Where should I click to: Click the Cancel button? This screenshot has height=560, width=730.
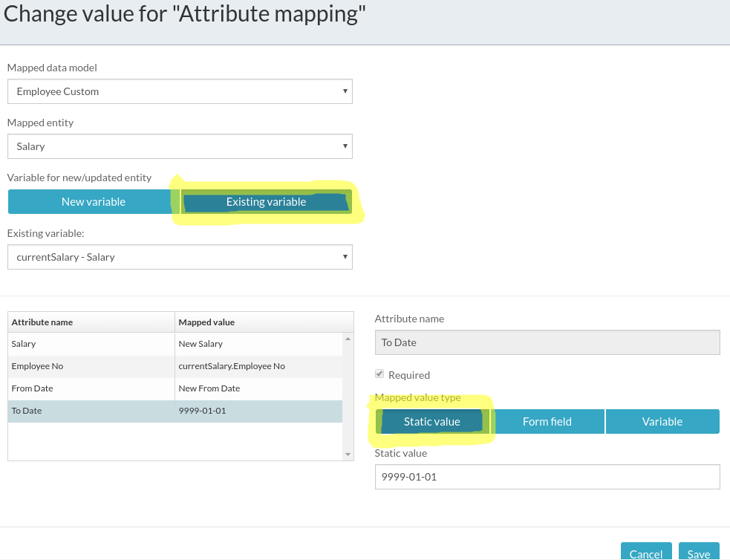(646, 552)
